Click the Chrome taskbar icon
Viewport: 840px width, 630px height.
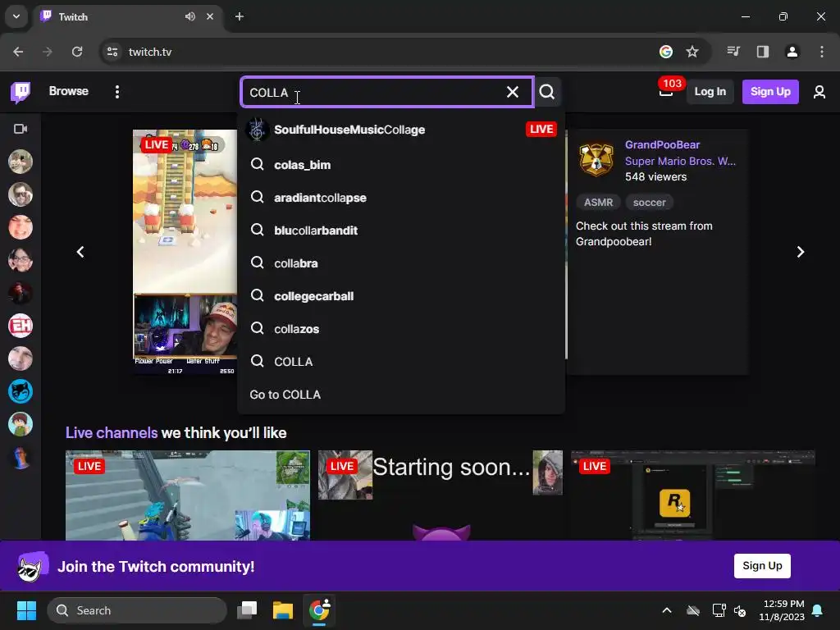[x=319, y=610]
